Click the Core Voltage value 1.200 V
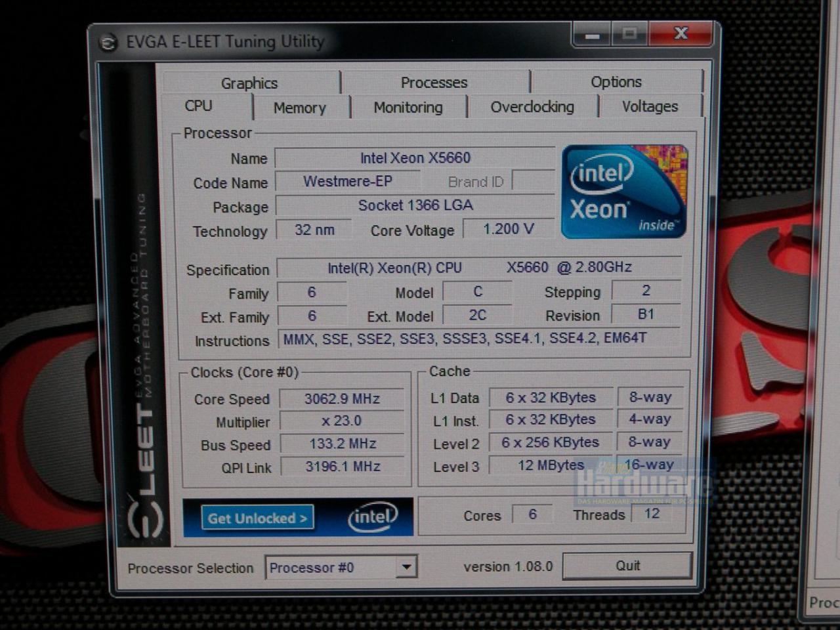This screenshot has width=840, height=630. tap(509, 228)
